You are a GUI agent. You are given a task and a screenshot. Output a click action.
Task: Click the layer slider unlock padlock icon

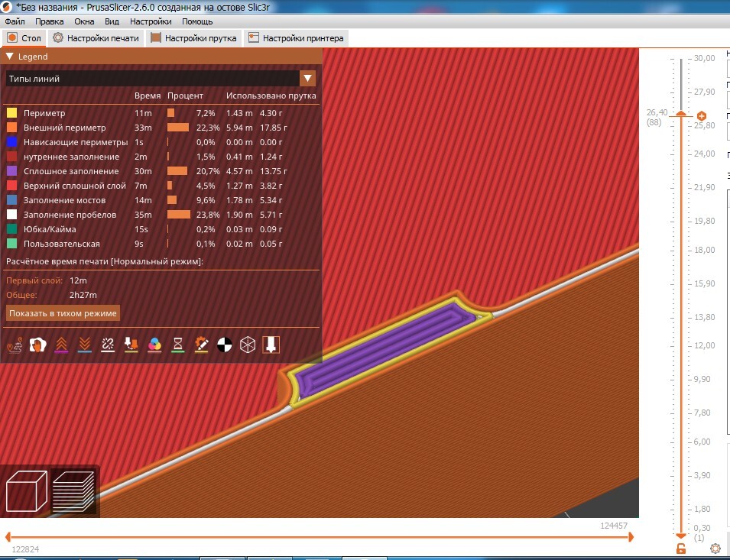680,549
